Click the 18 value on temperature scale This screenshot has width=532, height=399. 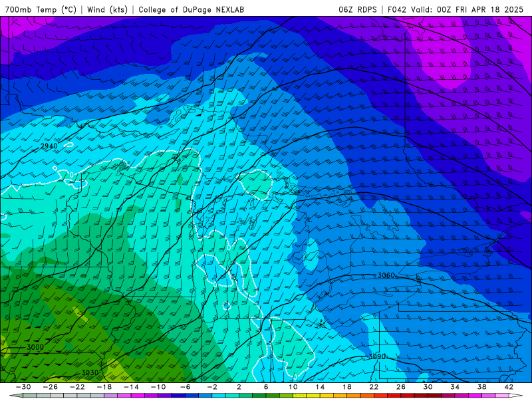(346, 387)
